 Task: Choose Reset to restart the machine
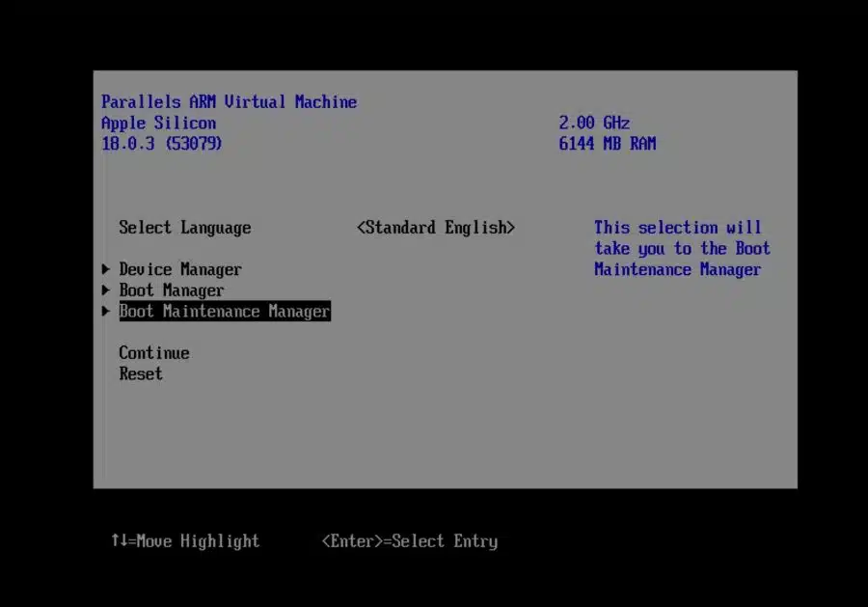point(141,373)
